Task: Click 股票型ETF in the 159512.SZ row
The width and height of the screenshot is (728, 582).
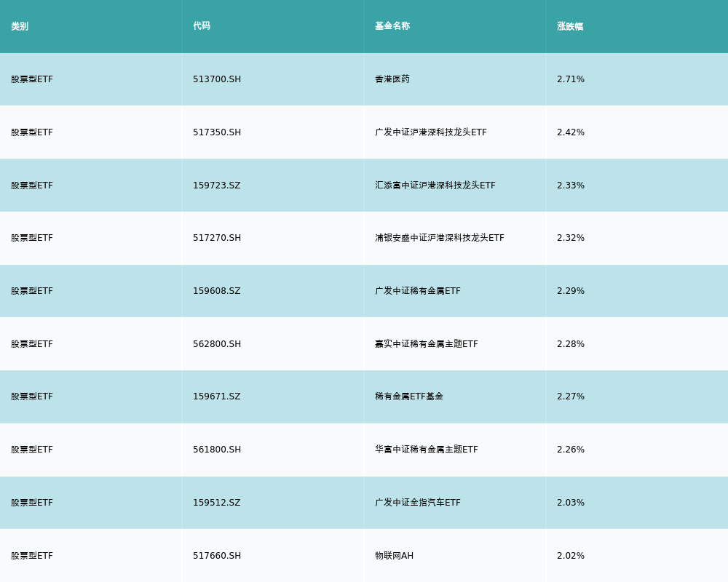Action: pyautogui.click(x=32, y=503)
